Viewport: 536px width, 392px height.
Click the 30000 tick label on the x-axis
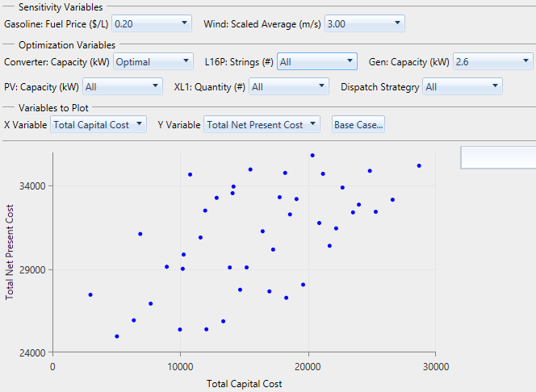(x=435, y=367)
